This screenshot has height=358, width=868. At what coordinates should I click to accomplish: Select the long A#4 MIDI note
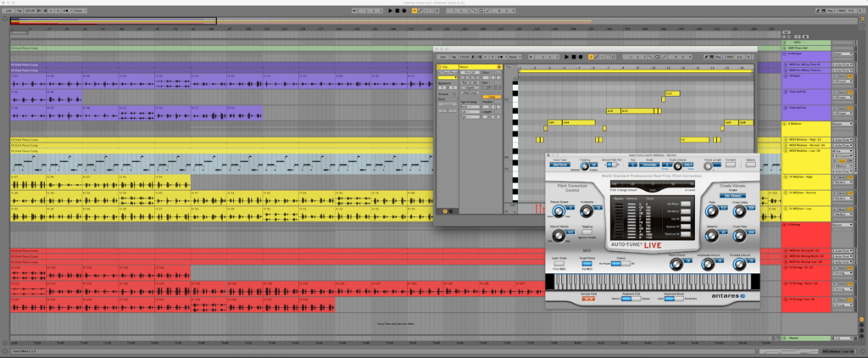coord(637,111)
